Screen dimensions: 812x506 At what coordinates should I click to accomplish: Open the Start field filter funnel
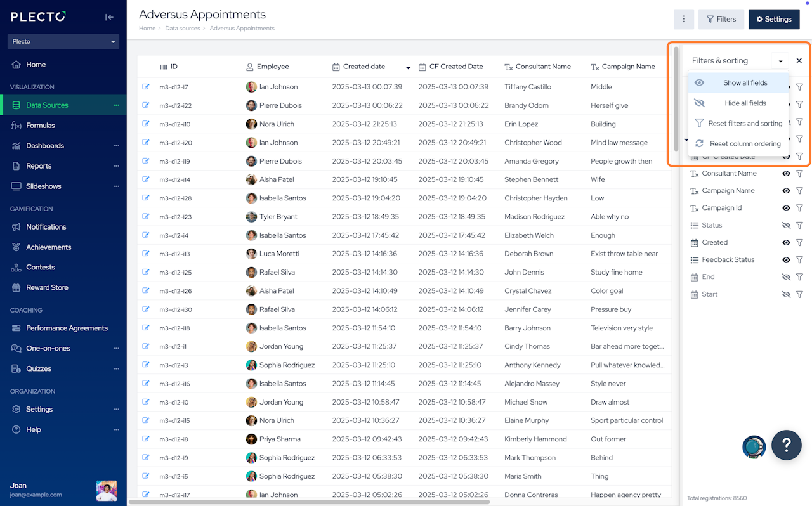point(799,294)
